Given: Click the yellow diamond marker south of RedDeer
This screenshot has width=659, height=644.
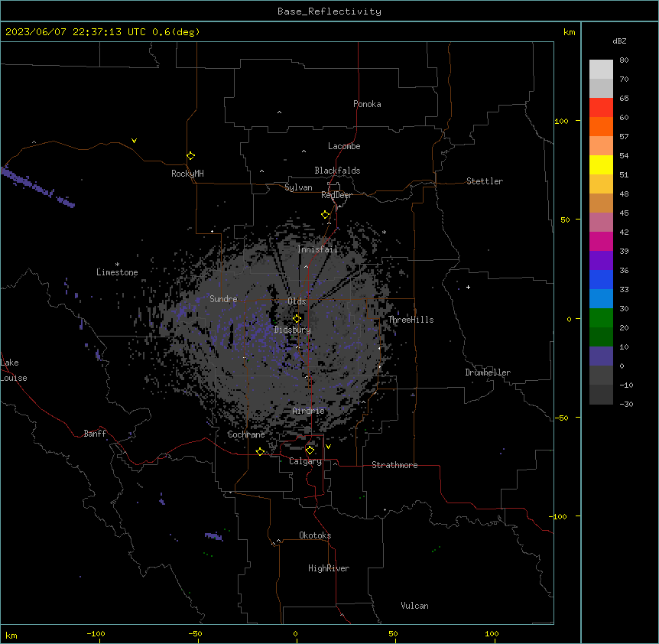Looking at the screenshot, I should click(326, 215).
